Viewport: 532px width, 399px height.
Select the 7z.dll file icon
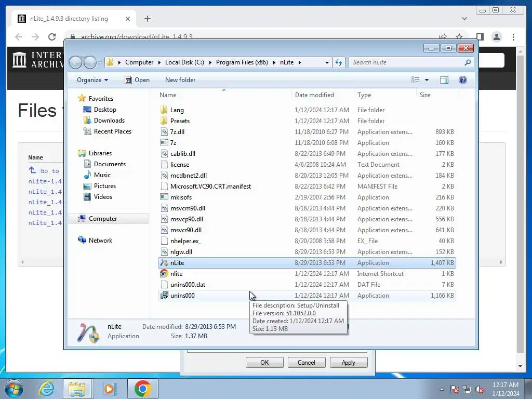click(x=164, y=131)
